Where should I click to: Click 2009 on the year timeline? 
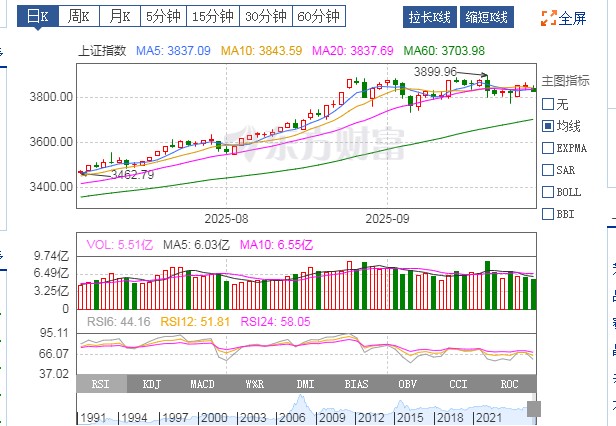(330, 416)
